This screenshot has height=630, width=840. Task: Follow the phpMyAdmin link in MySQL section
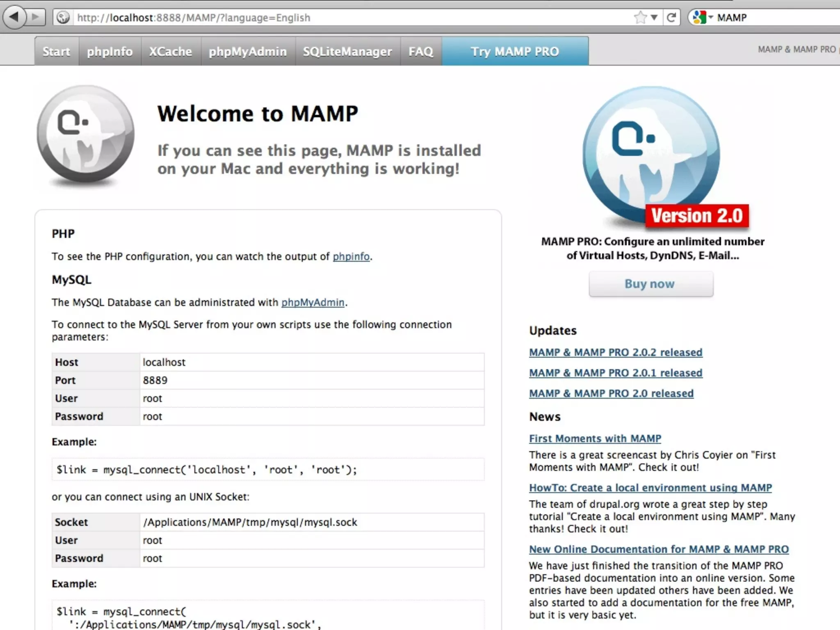313,302
